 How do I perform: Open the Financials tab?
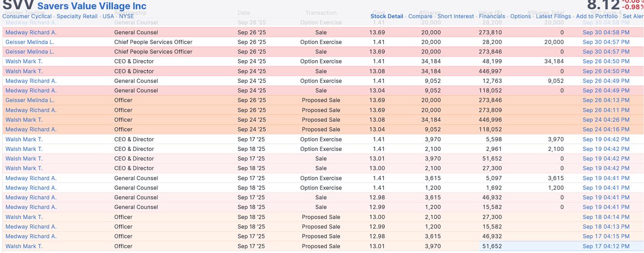tap(492, 16)
